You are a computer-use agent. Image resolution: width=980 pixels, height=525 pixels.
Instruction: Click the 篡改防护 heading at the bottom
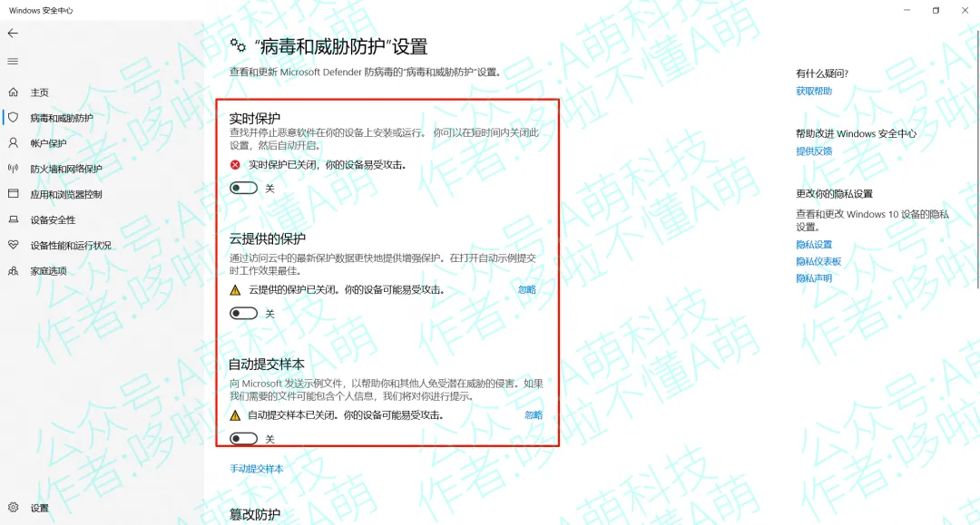[x=254, y=514]
